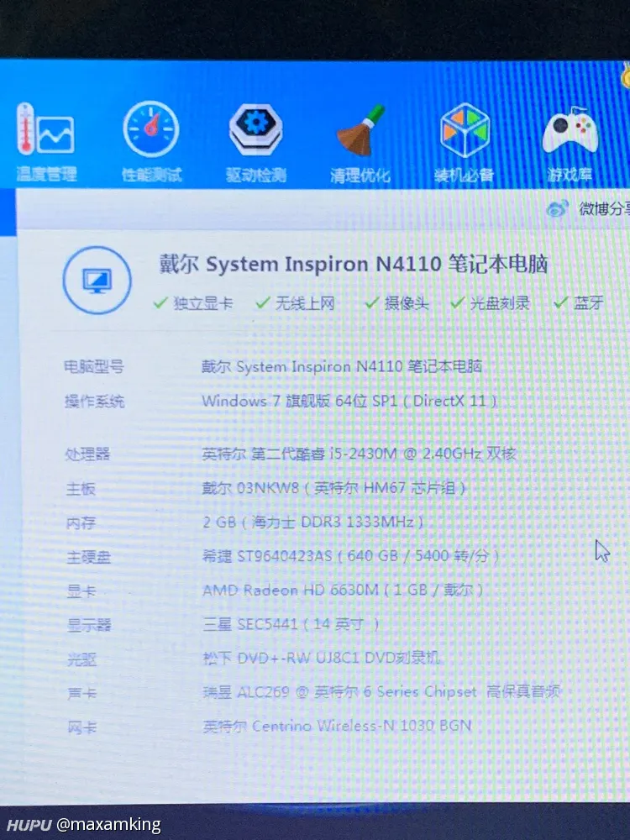Select the 游戏库 tab label

click(570, 175)
